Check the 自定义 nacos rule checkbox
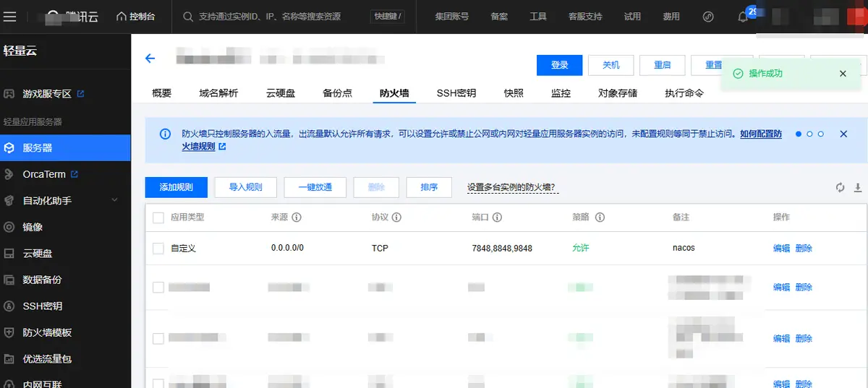This screenshot has width=868, height=388. (158, 248)
